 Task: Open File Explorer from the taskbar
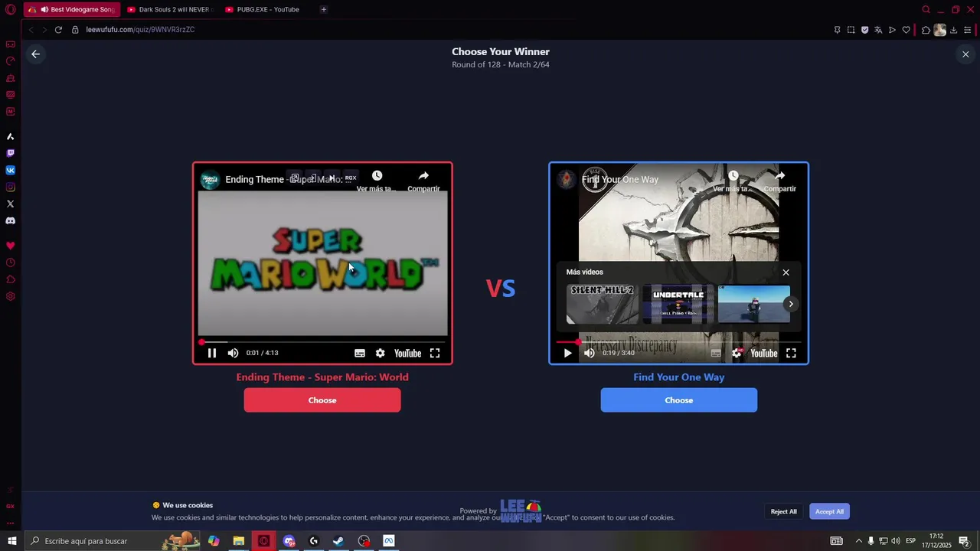pyautogui.click(x=238, y=541)
